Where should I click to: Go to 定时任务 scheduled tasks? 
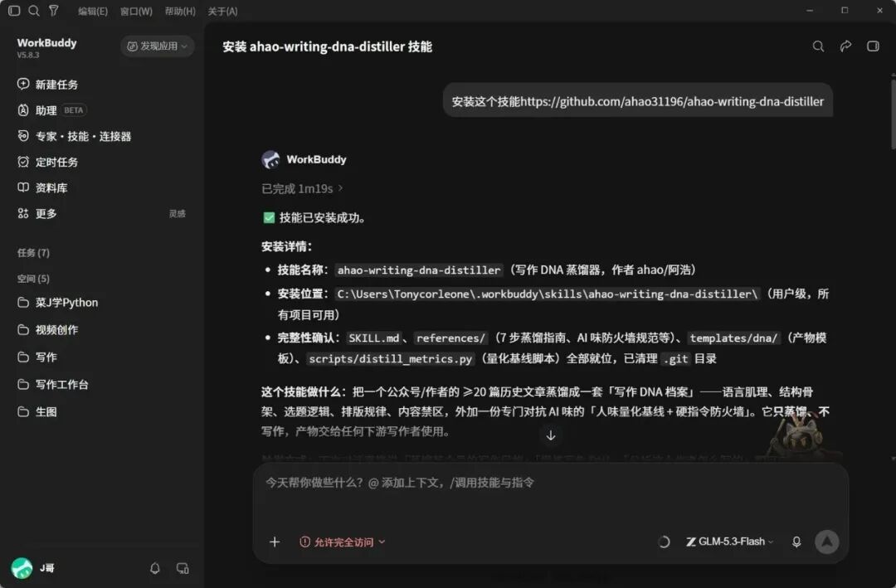pyautogui.click(x=48, y=162)
